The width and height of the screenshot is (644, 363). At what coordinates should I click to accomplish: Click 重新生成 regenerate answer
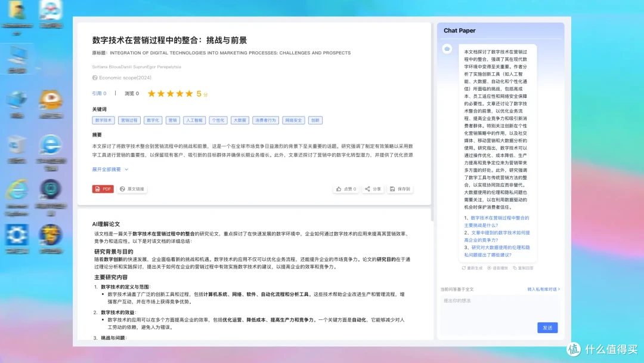pyautogui.click(x=472, y=268)
